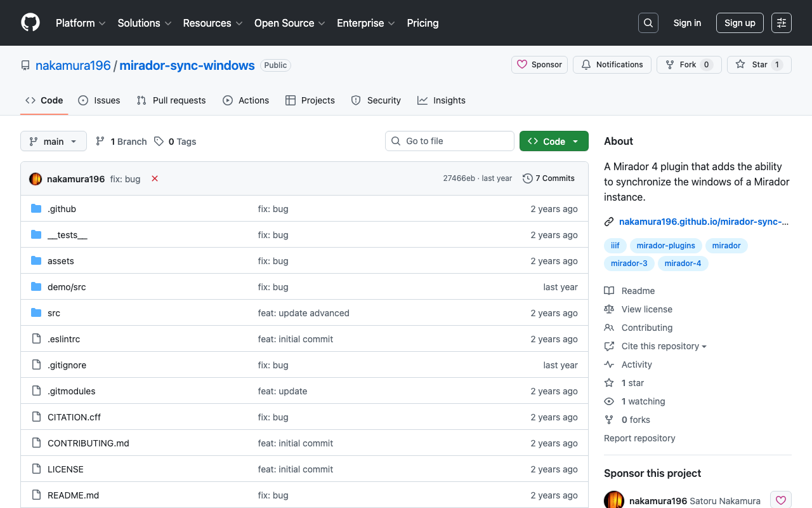This screenshot has width=812, height=508.
Task: Open the .github folder
Action: tap(62, 209)
